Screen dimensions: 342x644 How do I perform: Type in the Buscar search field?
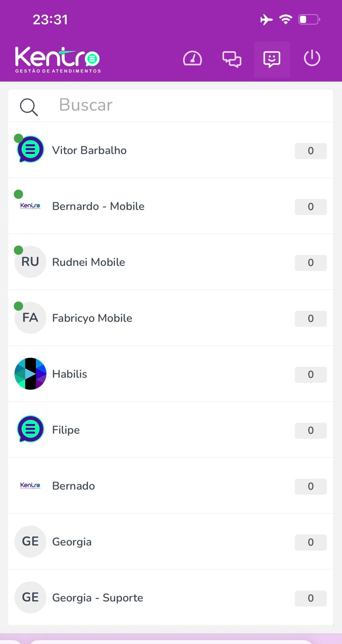point(181,105)
